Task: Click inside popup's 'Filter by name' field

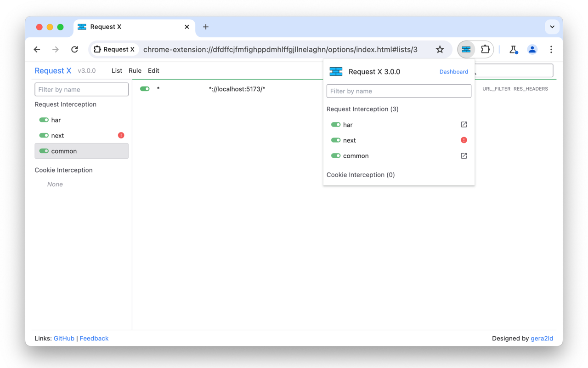Action: [399, 91]
